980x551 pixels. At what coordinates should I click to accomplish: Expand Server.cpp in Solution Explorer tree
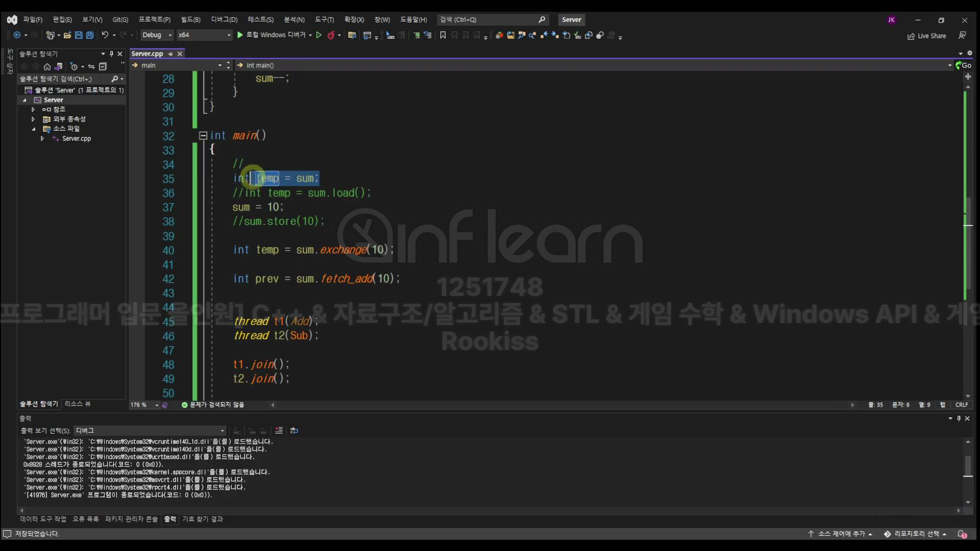(42, 139)
